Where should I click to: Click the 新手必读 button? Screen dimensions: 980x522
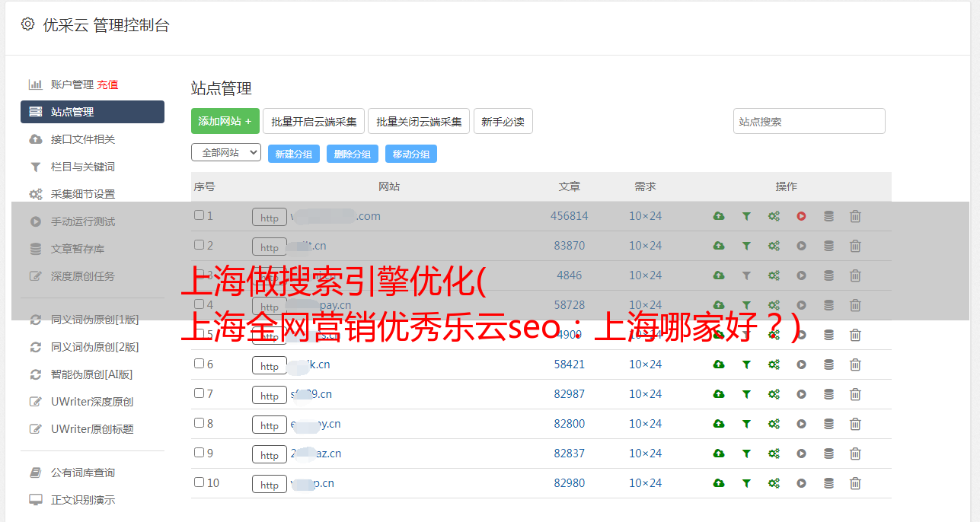(503, 121)
